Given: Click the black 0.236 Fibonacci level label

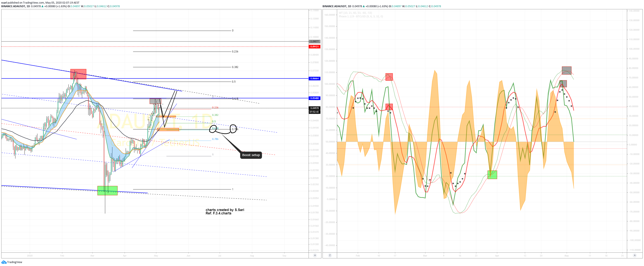Looking at the screenshot, I should pyautogui.click(x=235, y=52).
